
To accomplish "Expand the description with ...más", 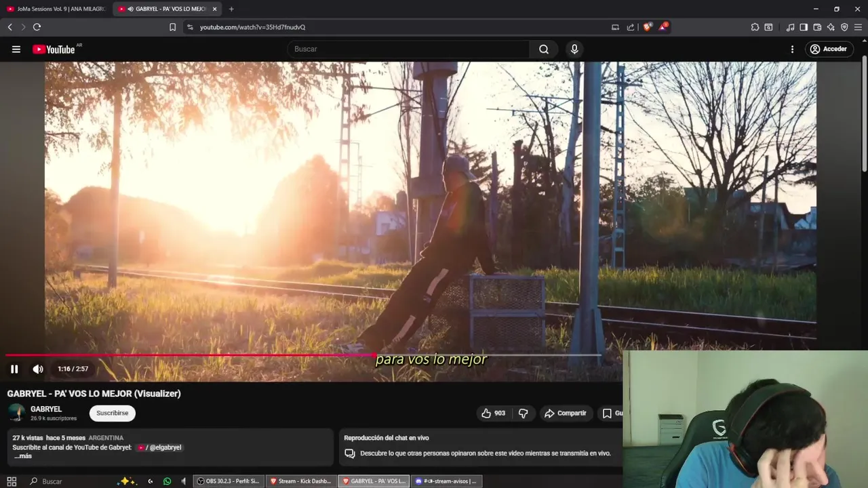I will (x=22, y=456).
